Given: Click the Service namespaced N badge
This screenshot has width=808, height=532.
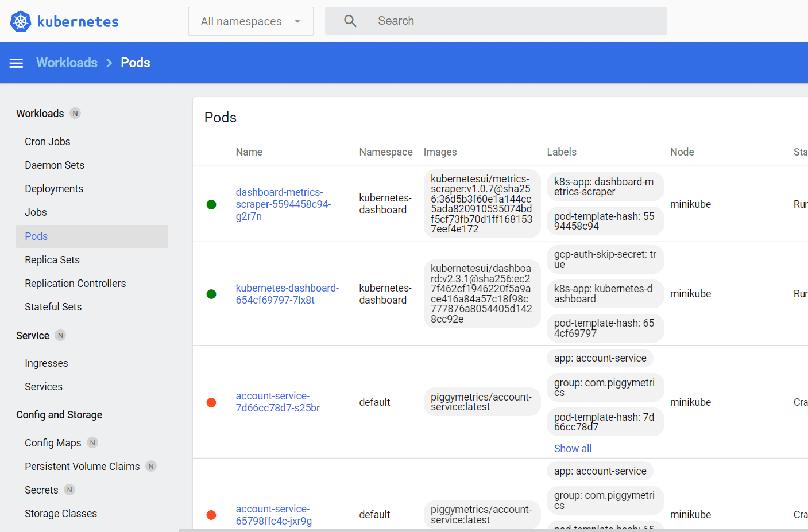Looking at the screenshot, I should click(60, 336).
